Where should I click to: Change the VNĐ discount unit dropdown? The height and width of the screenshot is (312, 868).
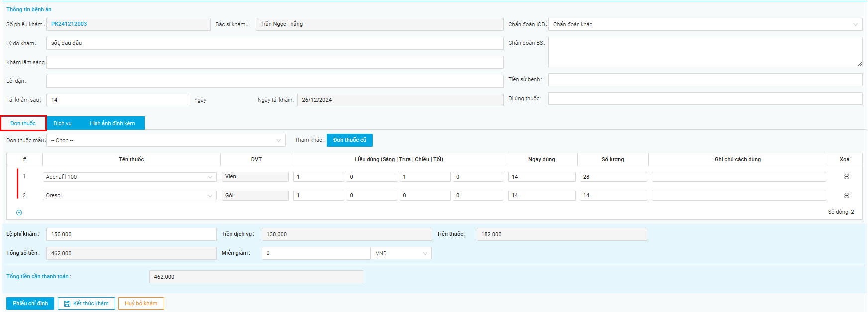tap(401, 253)
